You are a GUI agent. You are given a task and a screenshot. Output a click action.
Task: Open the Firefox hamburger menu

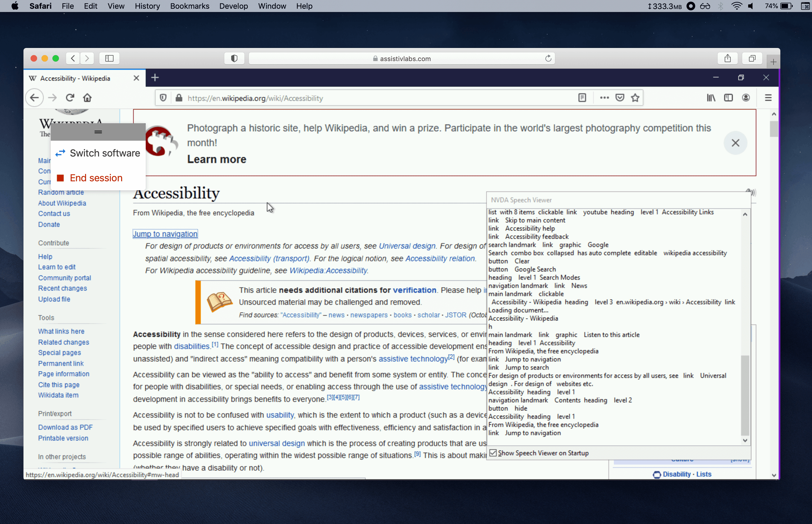(768, 98)
